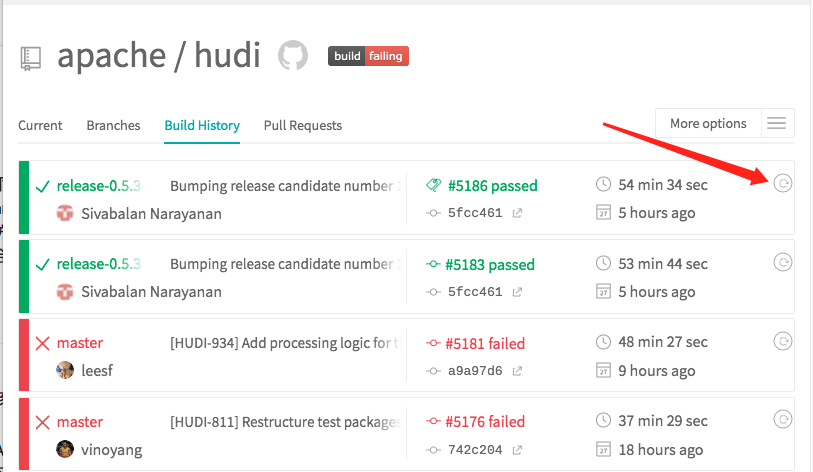Click the clock icon beside 37 min 29 sec
This screenshot has height=472, width=813.
coord(603,420)
